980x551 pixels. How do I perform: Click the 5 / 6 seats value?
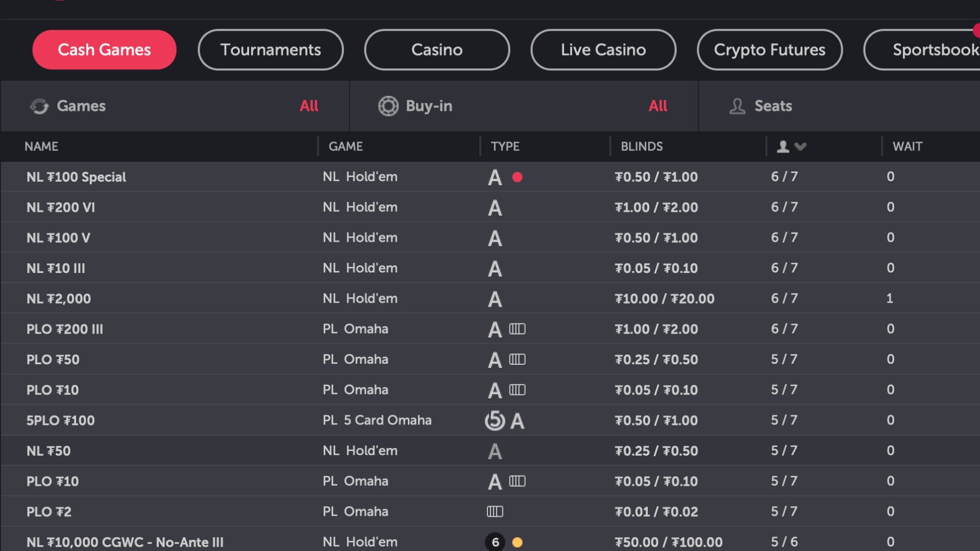[x=784, y=542]
